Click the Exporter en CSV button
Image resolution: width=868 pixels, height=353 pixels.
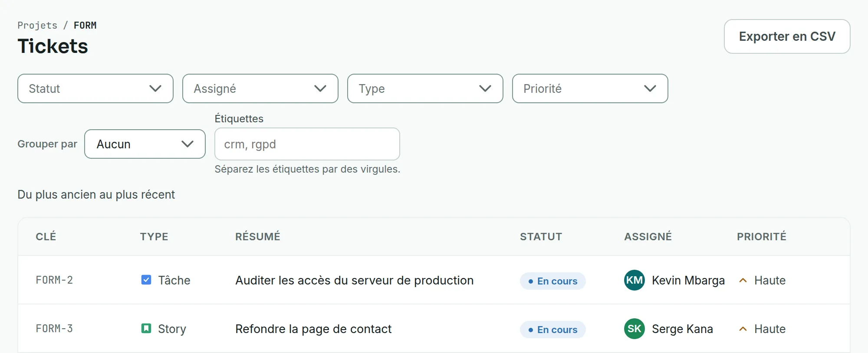tap(787, 36)
